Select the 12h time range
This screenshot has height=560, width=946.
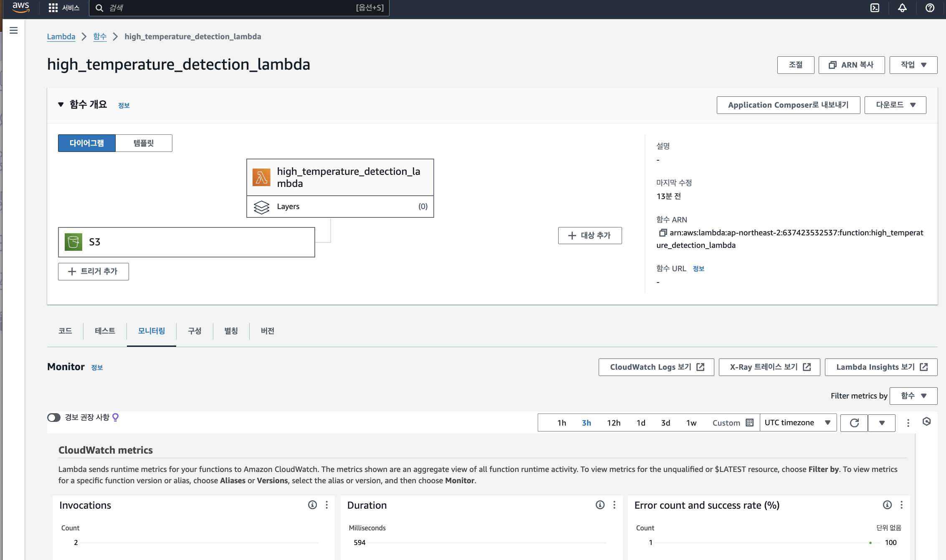(614, 423)
